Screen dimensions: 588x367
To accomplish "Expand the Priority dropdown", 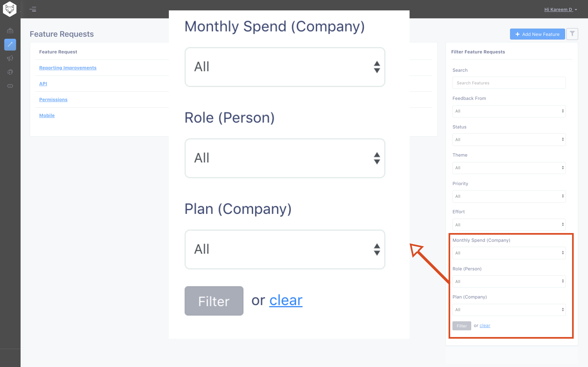I will (509, 196).
